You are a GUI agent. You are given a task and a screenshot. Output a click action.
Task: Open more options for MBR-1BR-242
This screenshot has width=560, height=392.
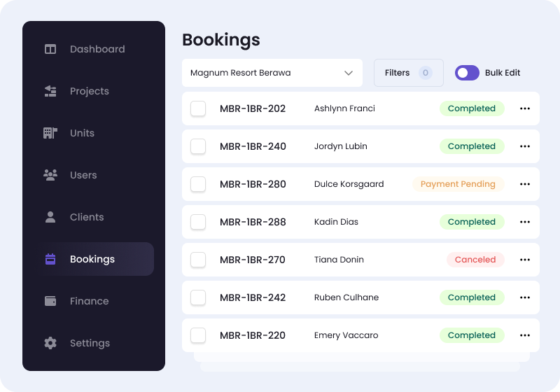[x=524, y=297]
